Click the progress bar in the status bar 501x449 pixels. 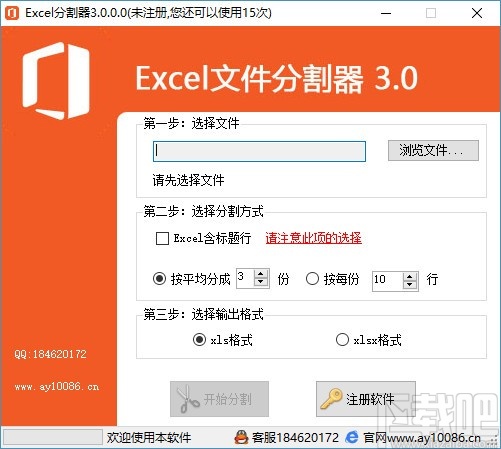click(53, 437)
